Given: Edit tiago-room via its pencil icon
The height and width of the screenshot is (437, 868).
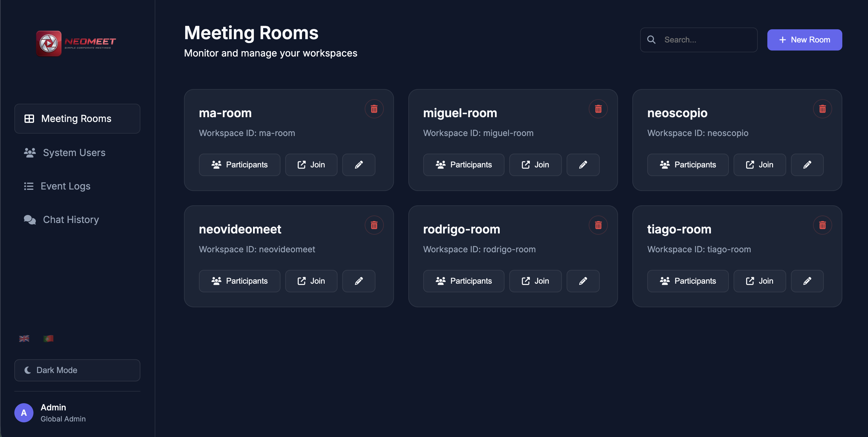Looking at the screenshot, I should click(x=807, y=281).
